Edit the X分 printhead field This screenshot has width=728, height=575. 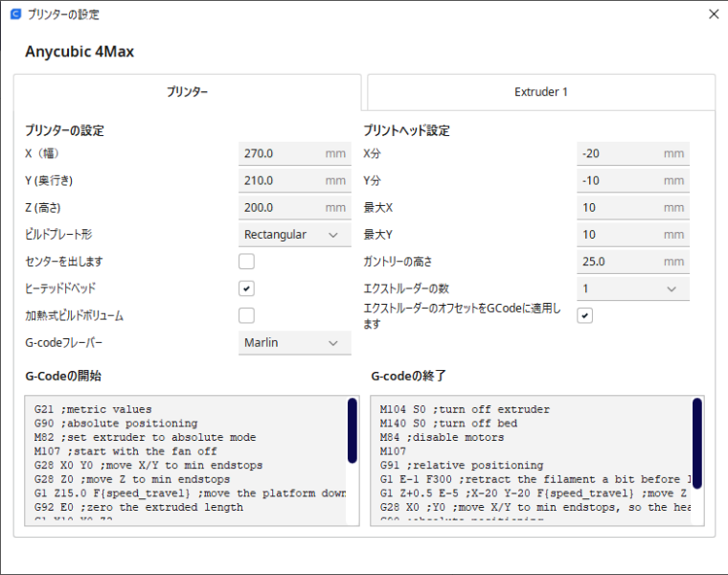coord(633,153)
